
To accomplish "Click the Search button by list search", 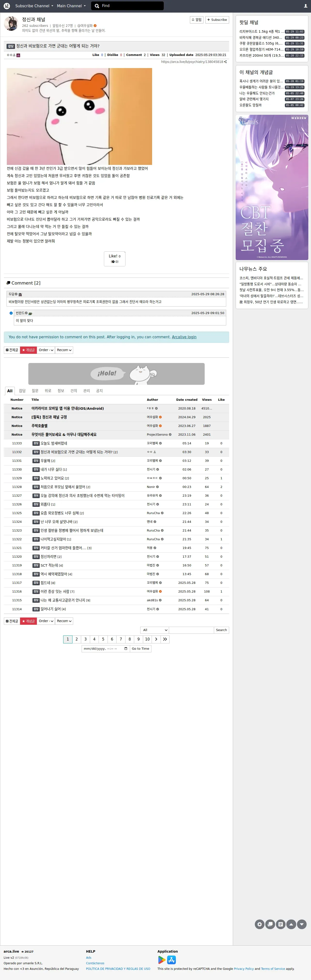I will [221, 630].
